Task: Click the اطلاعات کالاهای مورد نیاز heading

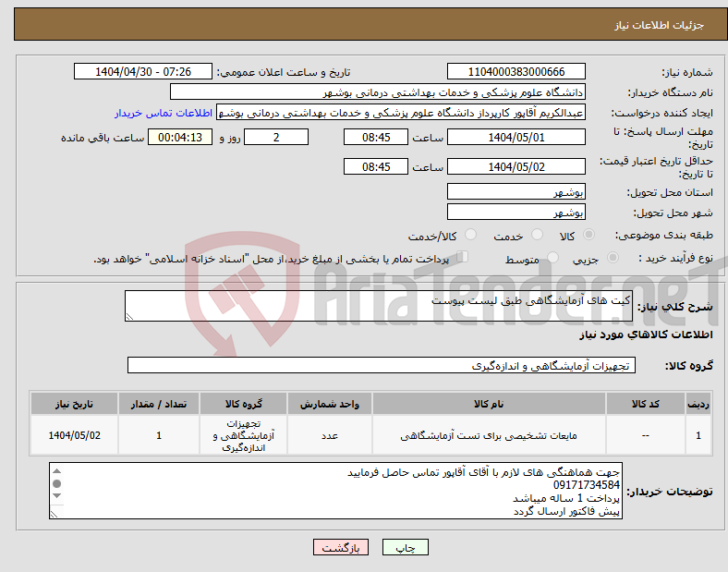Action: pos(646,335)
